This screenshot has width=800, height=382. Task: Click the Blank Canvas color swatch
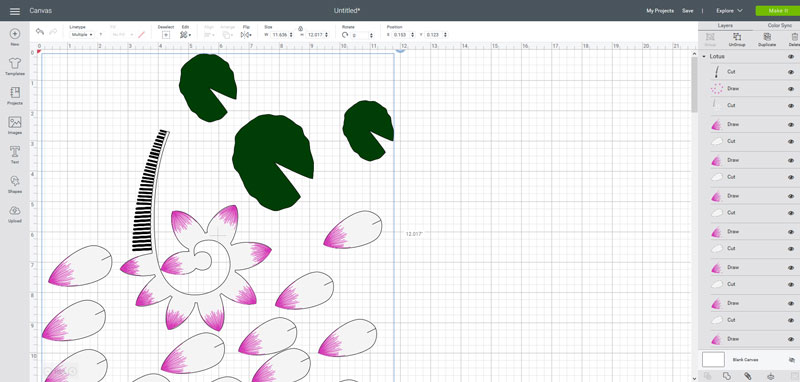713,360
